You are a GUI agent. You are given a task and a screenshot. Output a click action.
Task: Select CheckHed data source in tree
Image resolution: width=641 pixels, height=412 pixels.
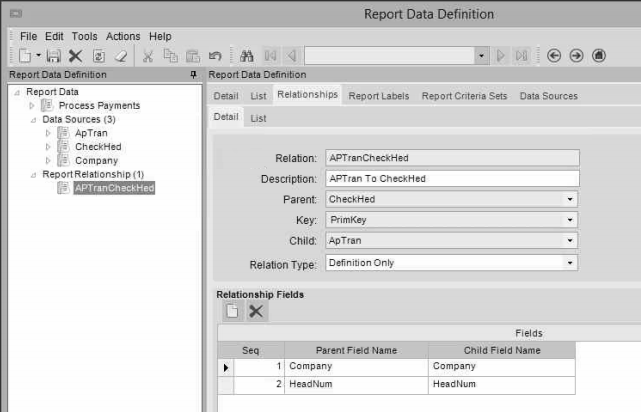pos(98,147)
